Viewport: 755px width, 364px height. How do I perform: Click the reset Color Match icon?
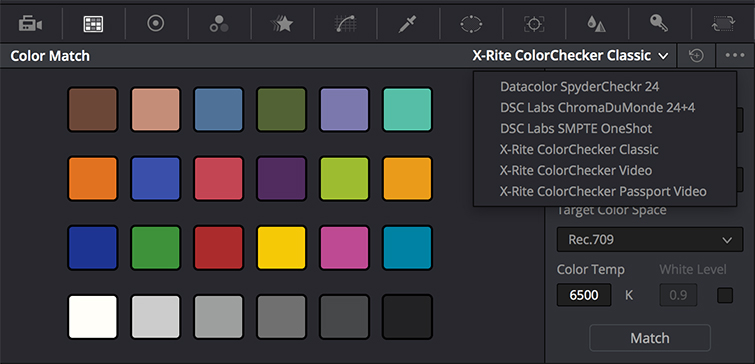pos(696,56)
